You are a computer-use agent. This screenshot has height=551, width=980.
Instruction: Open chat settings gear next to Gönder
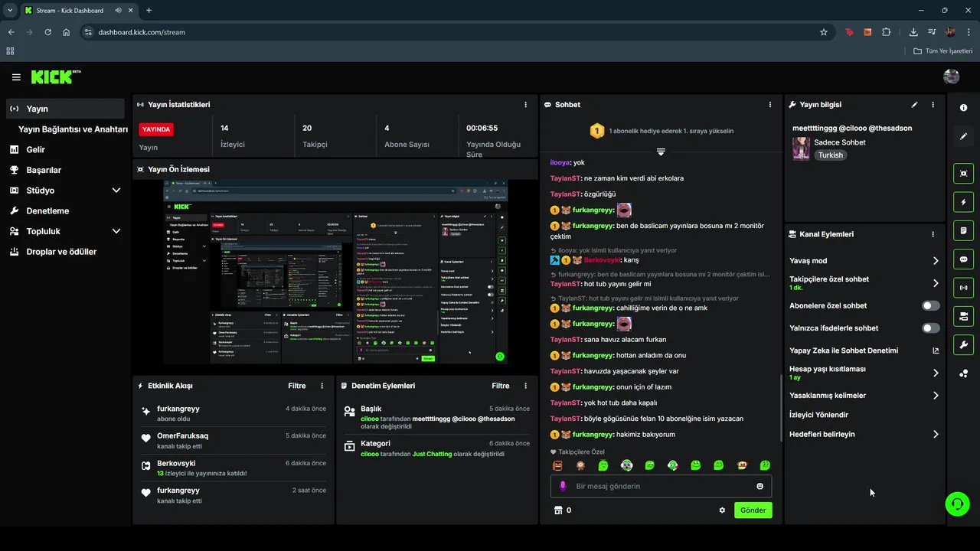tap(722, 510)
